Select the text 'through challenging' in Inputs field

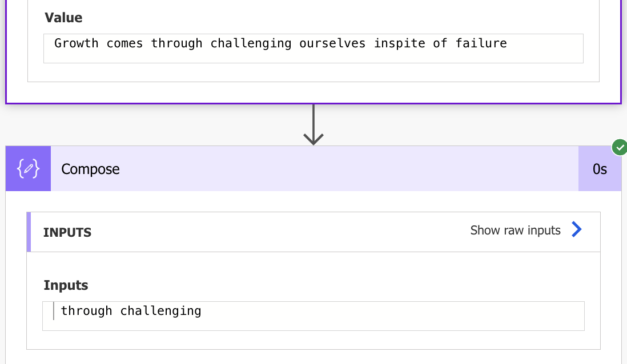coord(131,310)
